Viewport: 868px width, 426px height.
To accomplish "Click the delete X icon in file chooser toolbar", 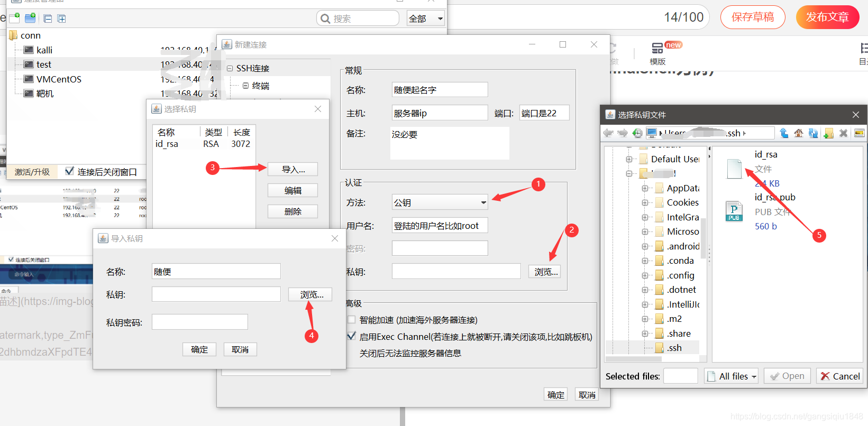I will coord(844,133).
